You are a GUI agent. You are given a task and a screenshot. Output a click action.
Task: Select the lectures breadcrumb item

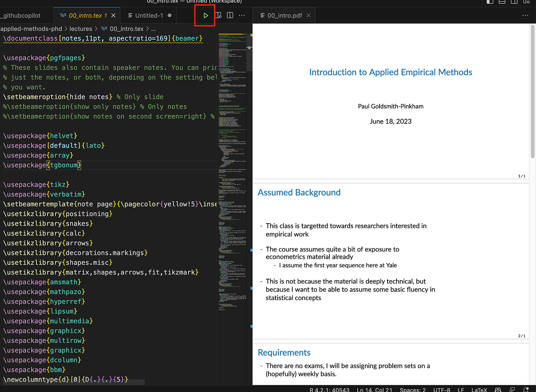tap(81, 29)
